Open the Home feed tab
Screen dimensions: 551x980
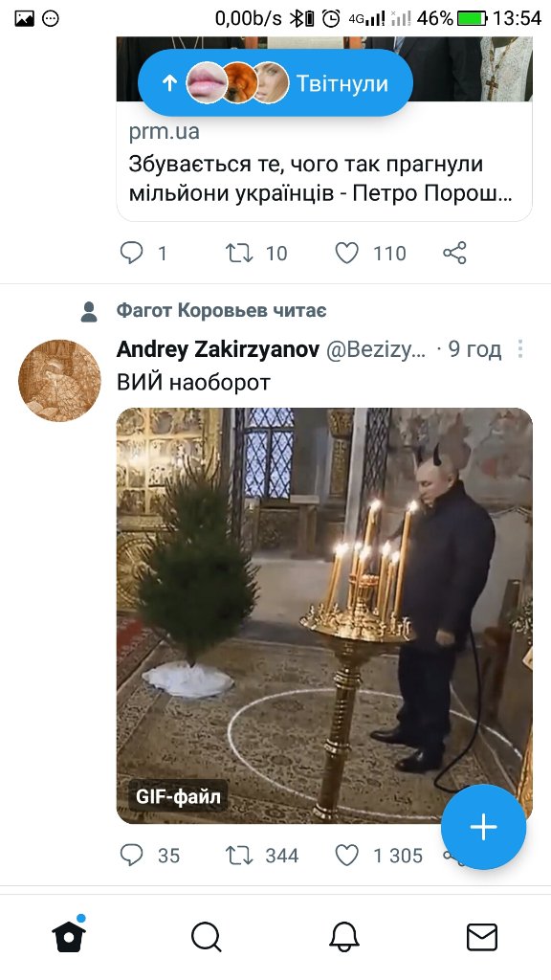(x=69, y=936)
